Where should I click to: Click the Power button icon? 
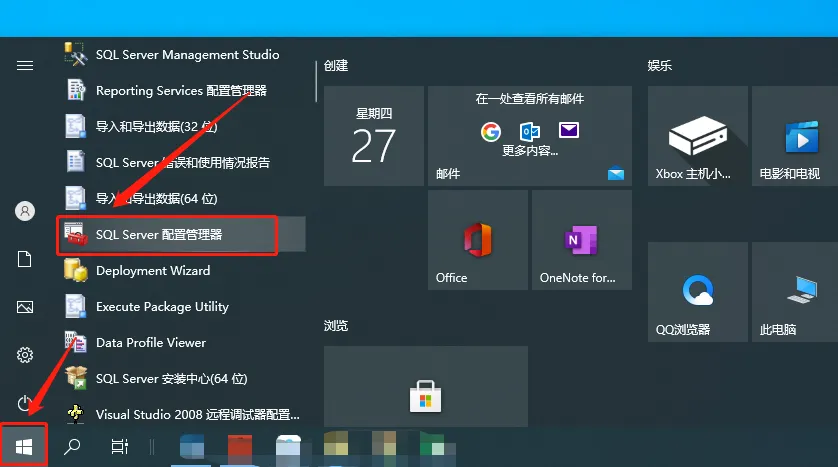pos(25,403)
